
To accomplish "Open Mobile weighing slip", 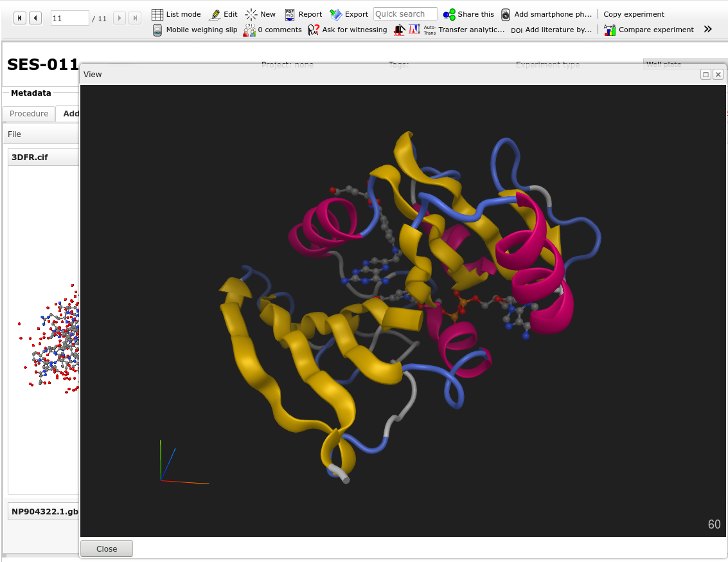I will click(x=195, y=30).
